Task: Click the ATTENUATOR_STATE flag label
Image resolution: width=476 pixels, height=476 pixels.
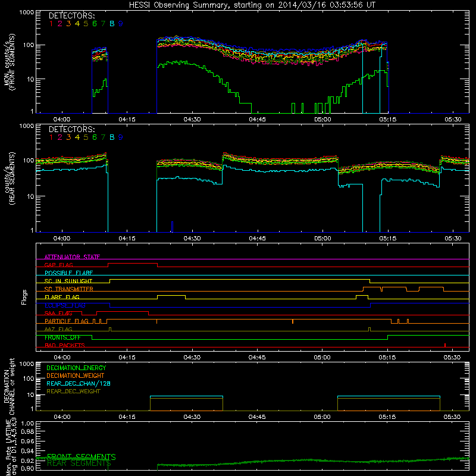Action: (x=72, y=257)
